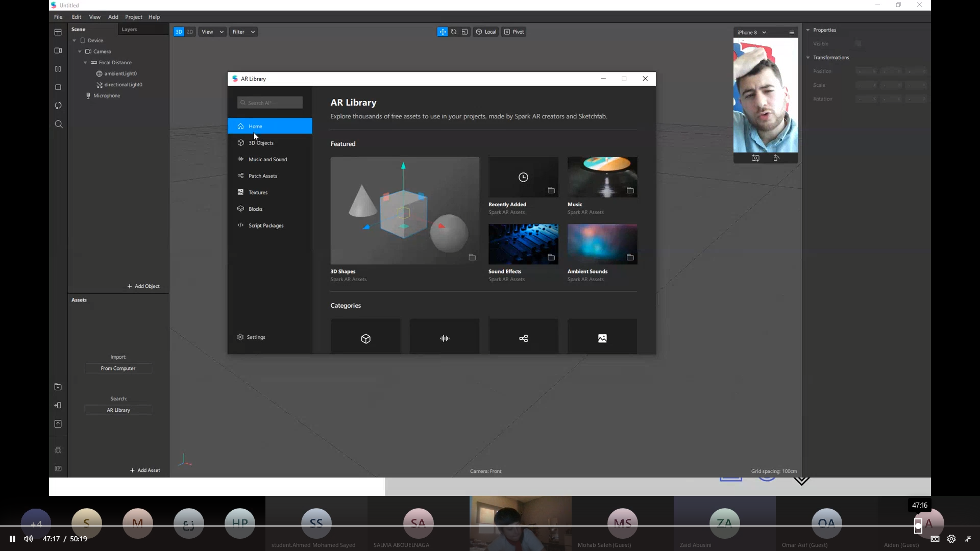The image size is (980, 551).
Task: Collapse the Camera tree node
Action: (x=80, y=52)
